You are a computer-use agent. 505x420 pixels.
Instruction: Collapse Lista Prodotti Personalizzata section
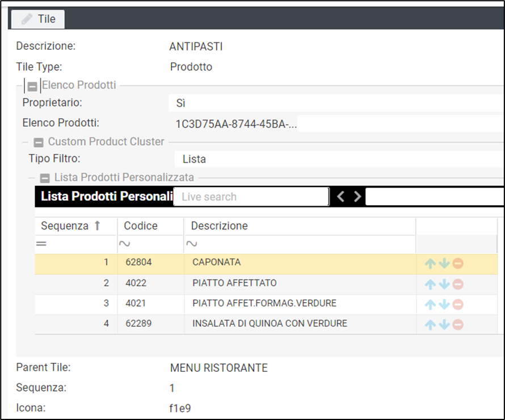point(45,179)
